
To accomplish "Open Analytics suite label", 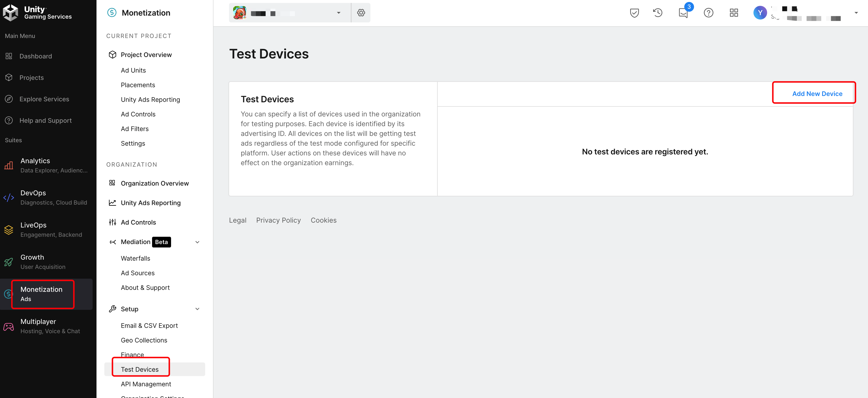I will [x=35, y=161].
